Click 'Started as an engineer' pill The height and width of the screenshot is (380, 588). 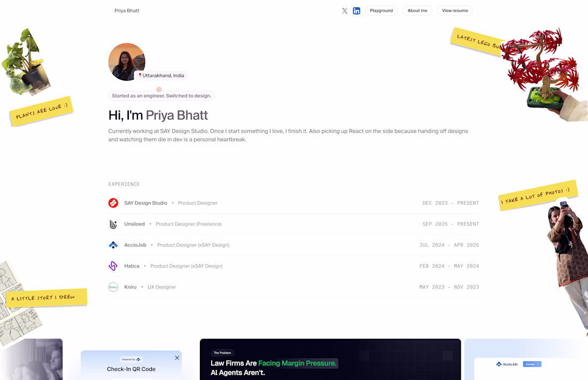click(161, 96)
